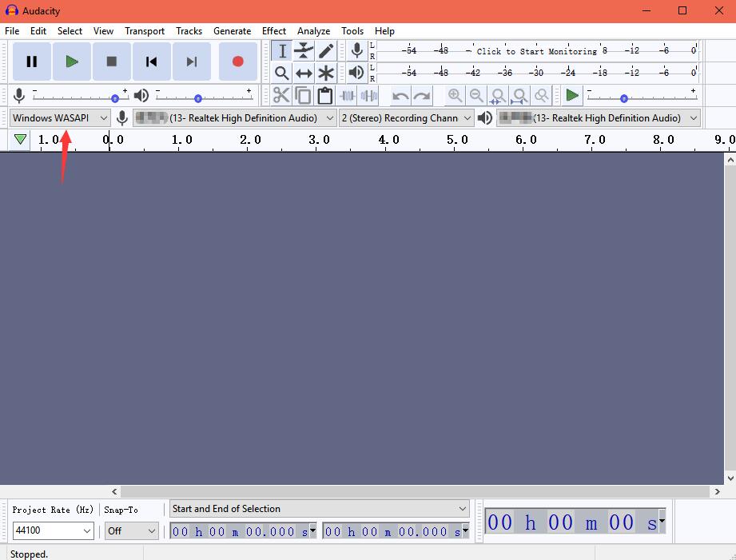Click the audio position time display

[575, 522]
